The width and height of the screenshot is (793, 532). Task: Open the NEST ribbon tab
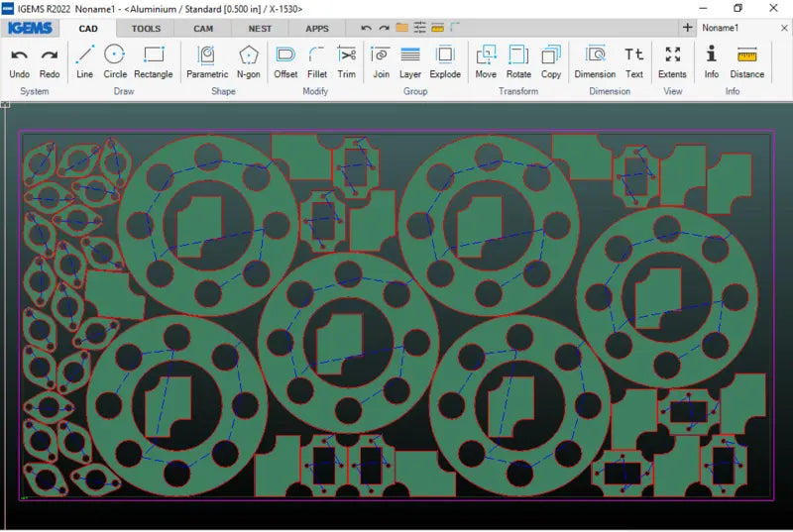pyautogui.click(x=260, y=29)
